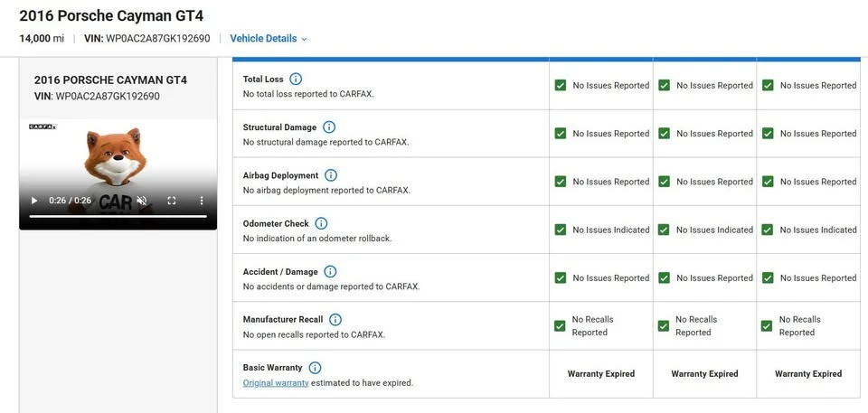Screen dimensions: 868x413
Task: Click the Manufacturer Recall row label
Action: tap(283, 320)
